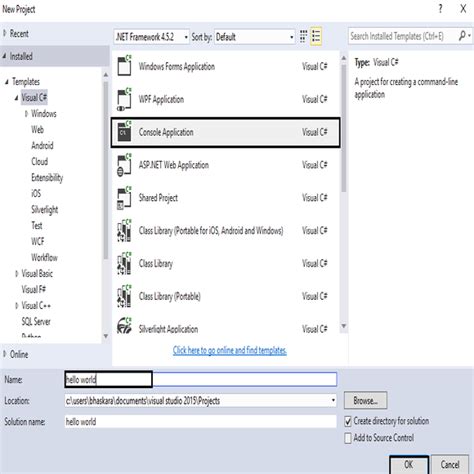The height and width of the screenshot is (474, 474).
Task: Click the Silverlight Application template icon
Action: pos(124,326)
